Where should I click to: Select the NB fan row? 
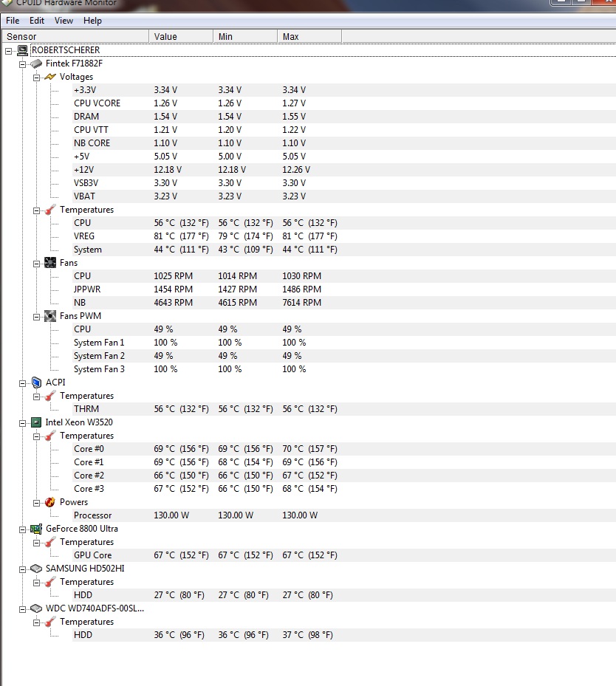[344, 303]
